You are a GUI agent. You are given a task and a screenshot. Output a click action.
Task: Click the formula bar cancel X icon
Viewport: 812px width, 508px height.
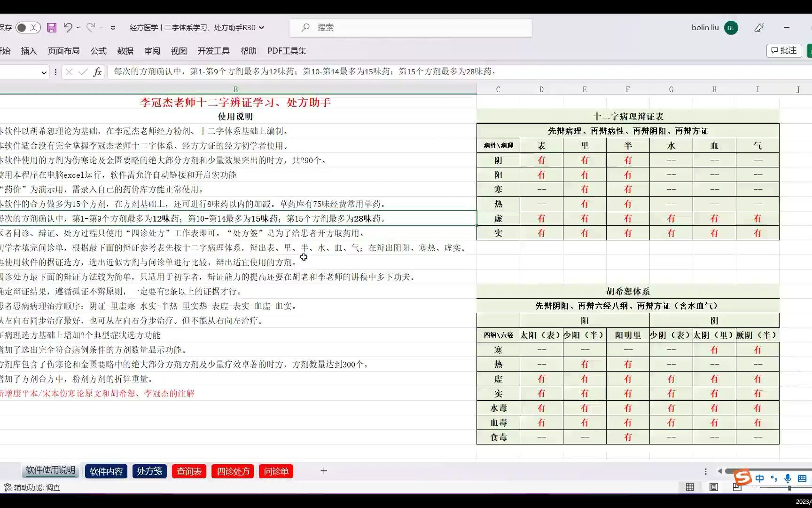point(69,72)
